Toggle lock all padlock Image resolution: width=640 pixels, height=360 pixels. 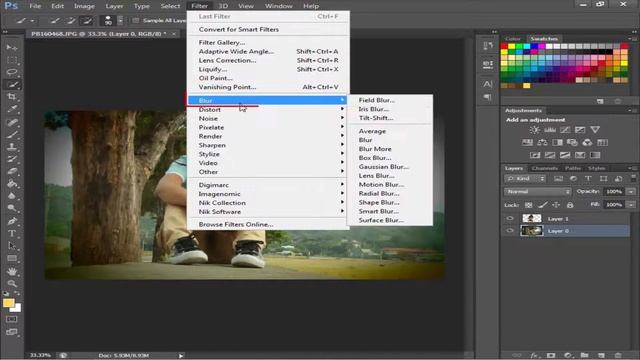click(x=570, y=205)
